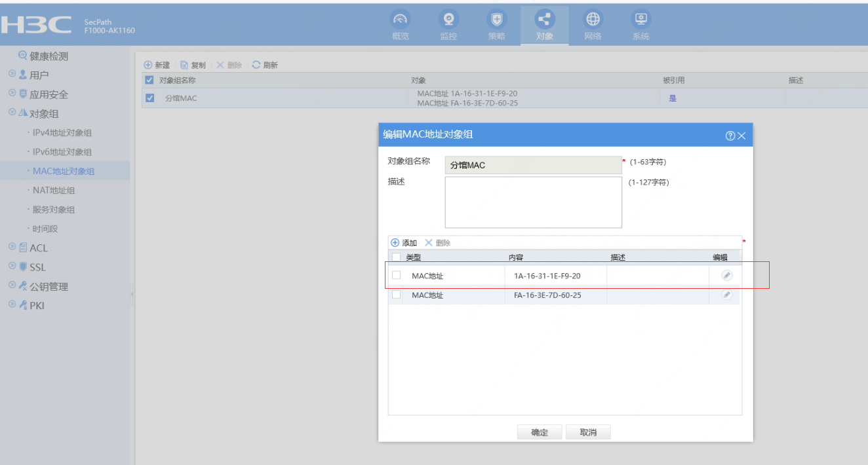Click the 对象组名称 column header
The width and height of the screenshot is (868, 465).
[x=178, y=81]
